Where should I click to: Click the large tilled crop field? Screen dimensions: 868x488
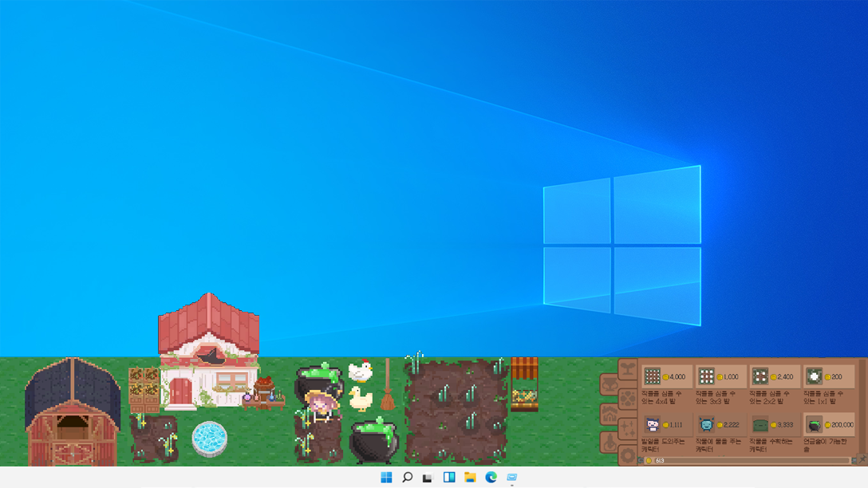(456, 411)
